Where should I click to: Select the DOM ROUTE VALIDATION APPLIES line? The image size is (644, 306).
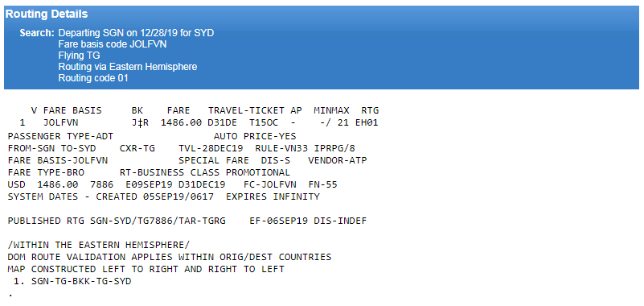tap(170, 257)
